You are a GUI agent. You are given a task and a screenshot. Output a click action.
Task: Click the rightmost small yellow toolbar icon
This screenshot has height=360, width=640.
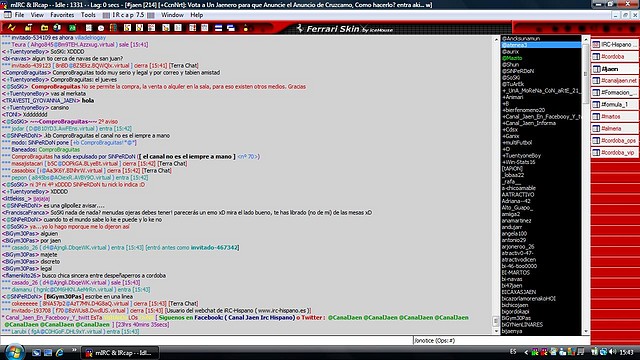[245, 28]
